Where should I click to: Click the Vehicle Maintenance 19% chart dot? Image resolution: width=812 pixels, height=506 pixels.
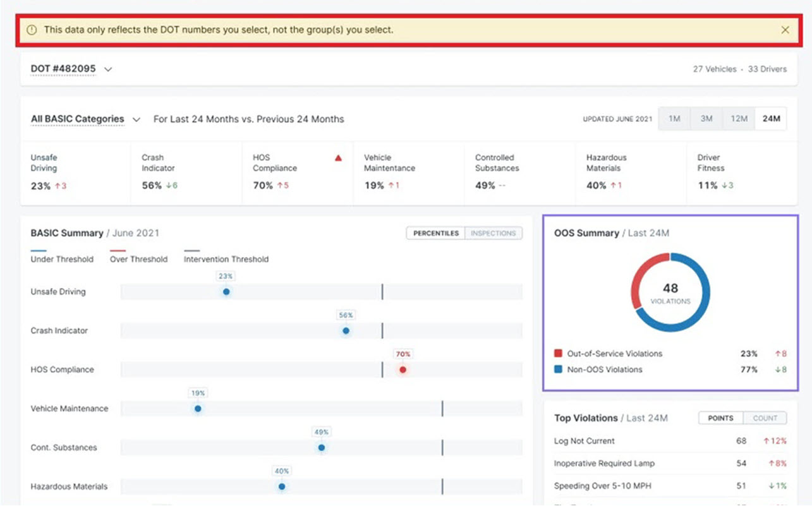[x=198, y=409]
